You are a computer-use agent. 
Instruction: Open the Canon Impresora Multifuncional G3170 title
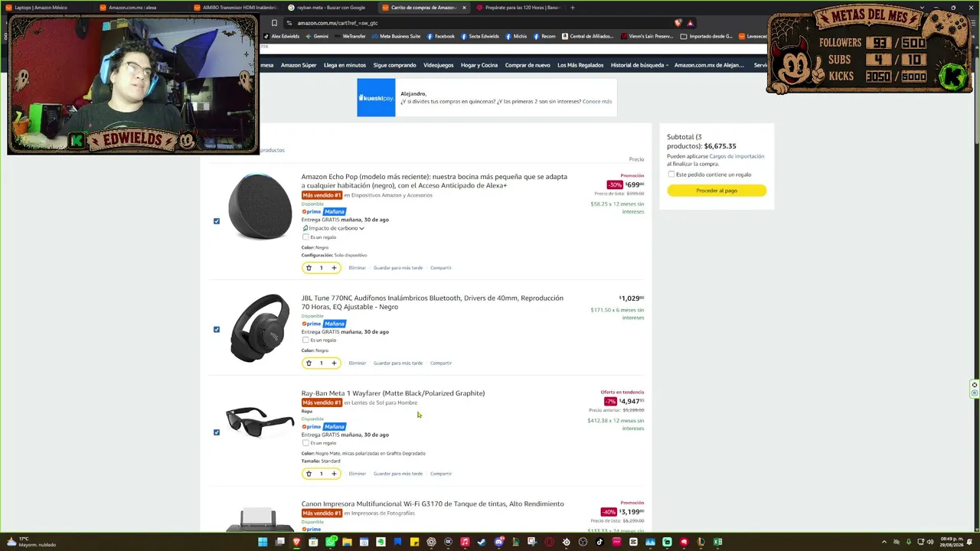[x=433, y=504]
